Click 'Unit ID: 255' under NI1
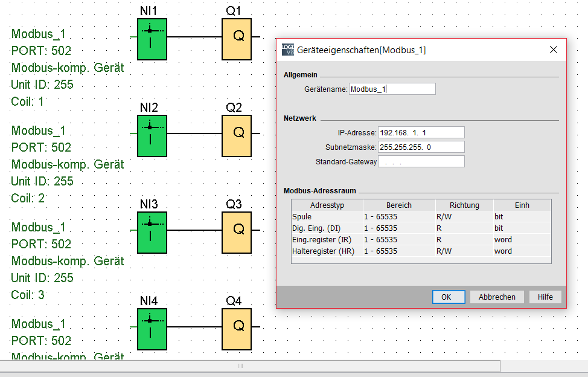The width and height of the screenshot is (588, 377). [x=42, y=85]
